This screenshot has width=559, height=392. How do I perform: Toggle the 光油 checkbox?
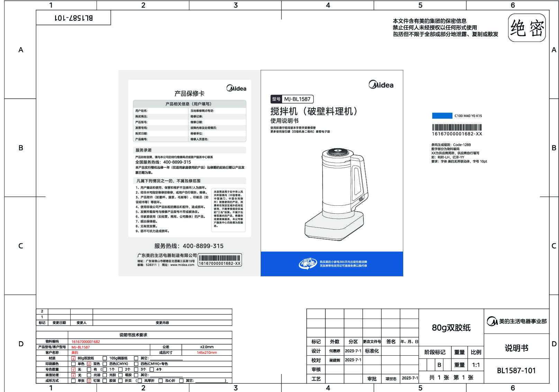pos(89,375)
